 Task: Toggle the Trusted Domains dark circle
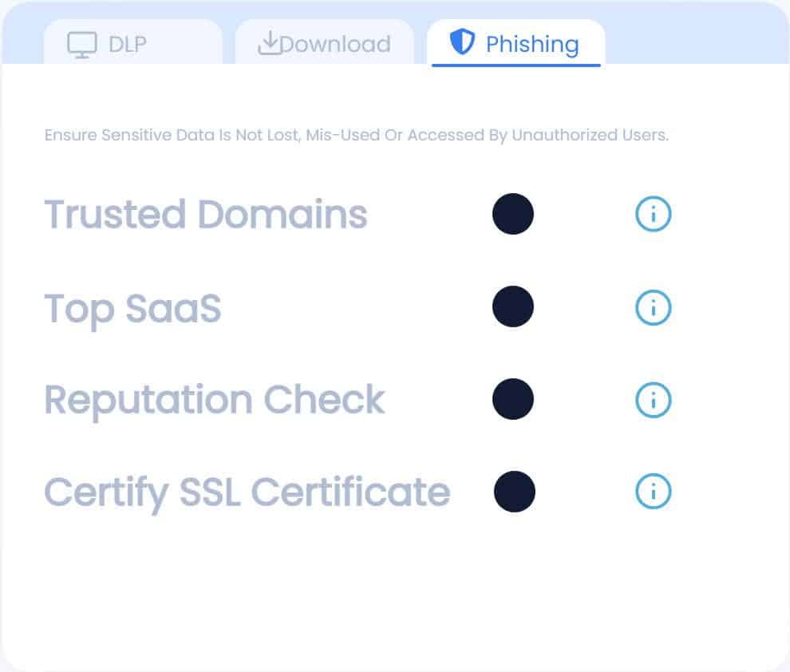coord(513,214)
